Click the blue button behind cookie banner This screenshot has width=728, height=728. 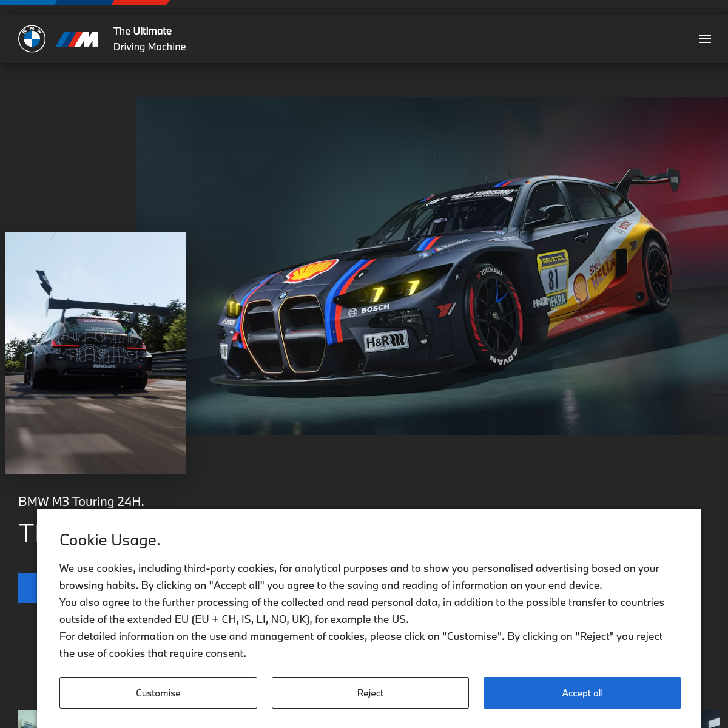[x=27, y=588]
